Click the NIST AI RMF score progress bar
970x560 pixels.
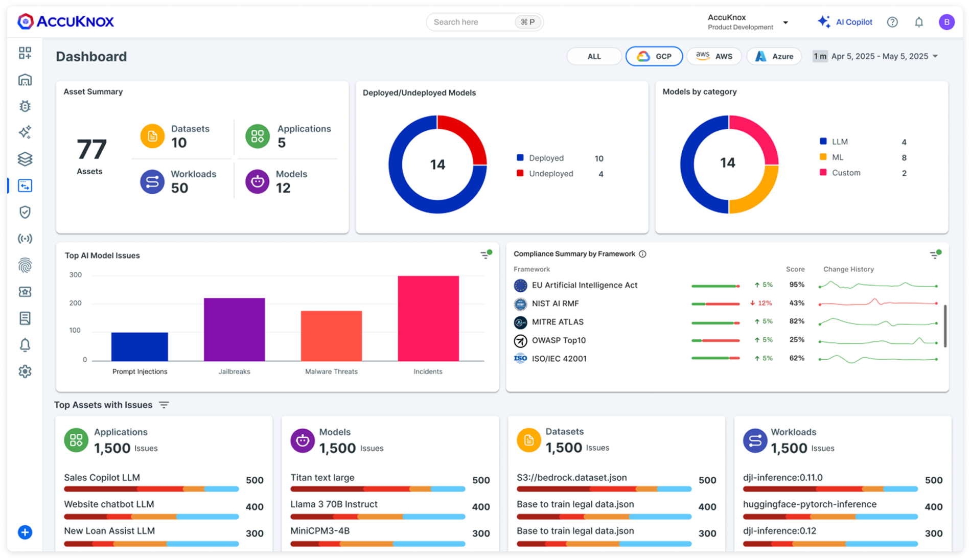[715, 303]
